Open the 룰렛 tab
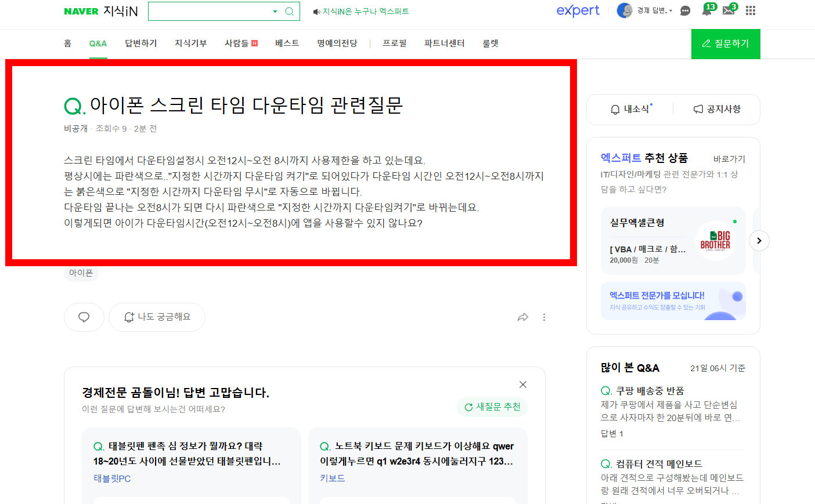Screen dimensions: 815x504 tap(491, 43)
